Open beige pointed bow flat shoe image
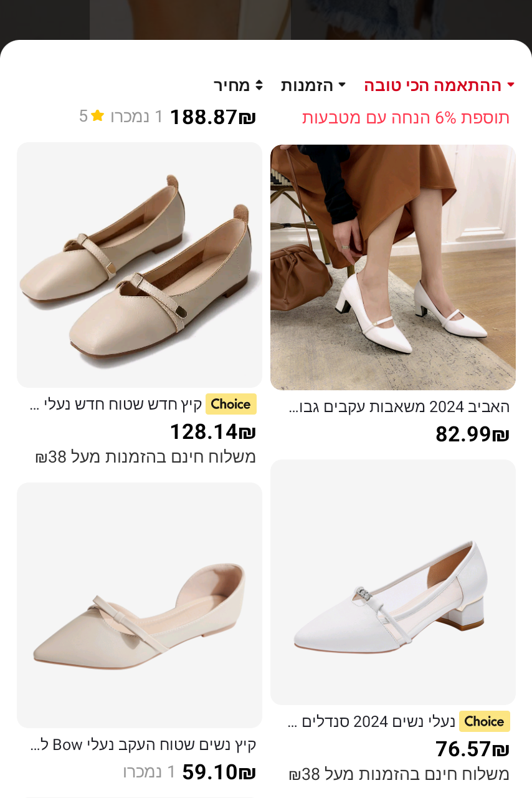Viewport: 532px width, 798px height. [x=140, y=605]
